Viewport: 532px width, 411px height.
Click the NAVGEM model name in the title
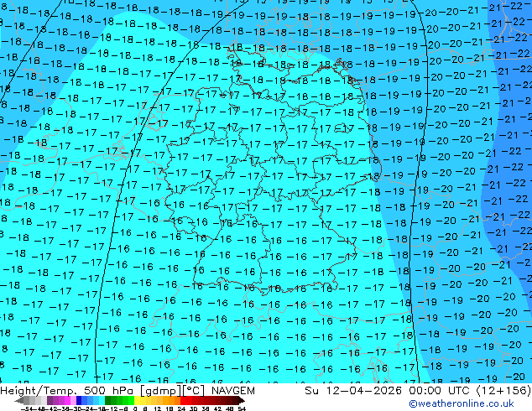pos(233,391)
